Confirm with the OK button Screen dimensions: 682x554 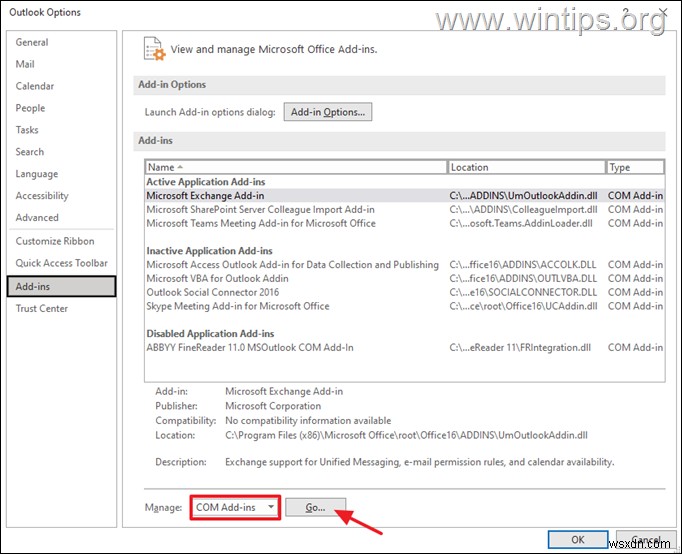tap(578, 540)
